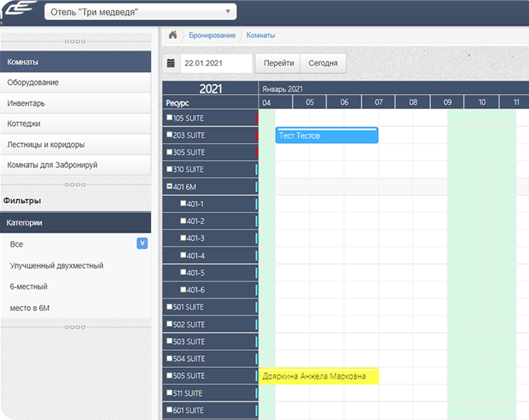Tick checkbox for 601 SUITE
529x420 pixels.
[x=170, y=410]
